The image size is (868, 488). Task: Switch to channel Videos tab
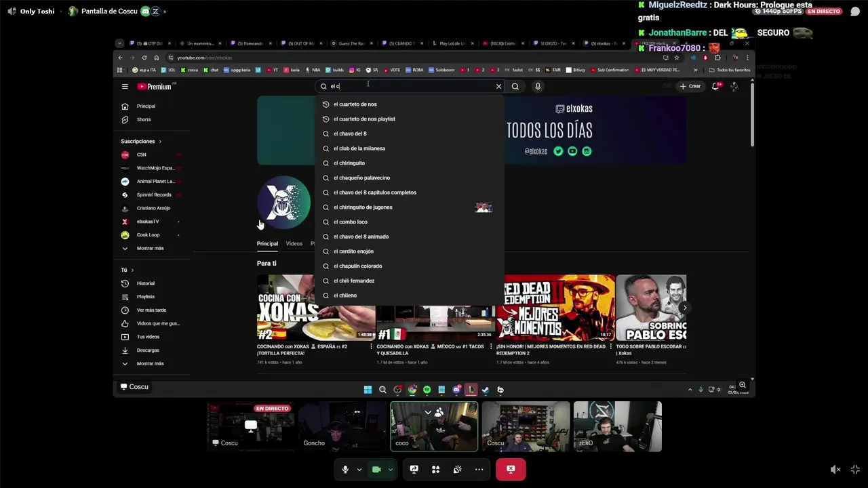(x=294, y=243)
